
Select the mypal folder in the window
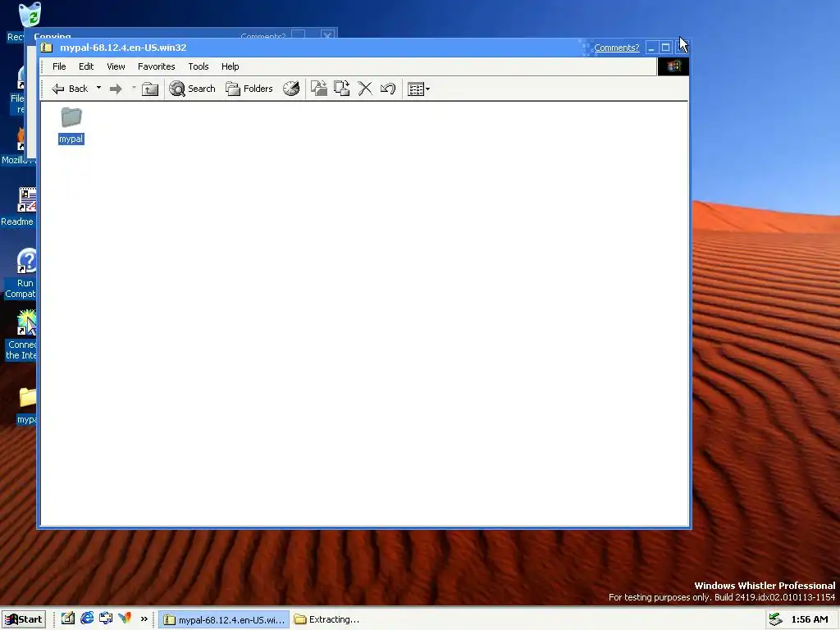71,126
